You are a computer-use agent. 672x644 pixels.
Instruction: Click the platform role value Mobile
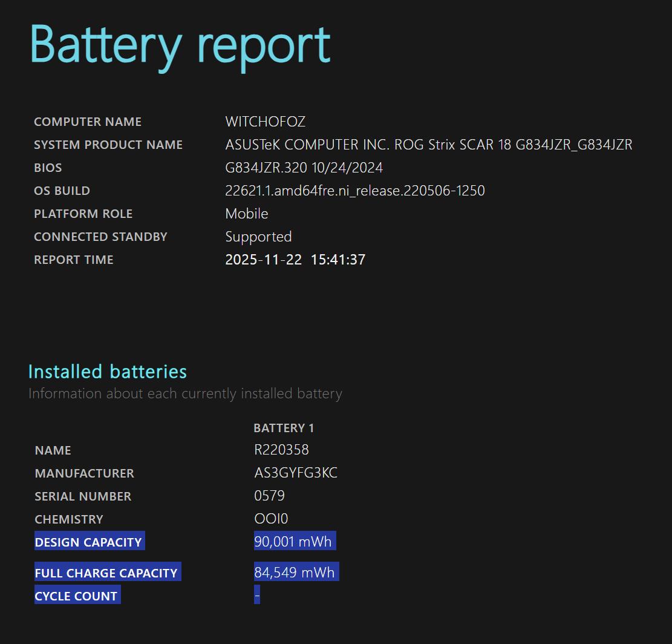pos(246,214)
